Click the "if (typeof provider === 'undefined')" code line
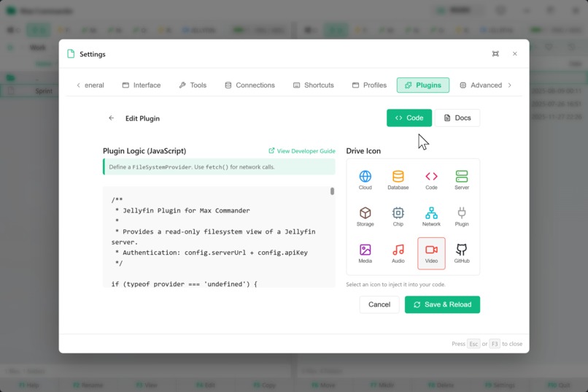 click(184, 284)
